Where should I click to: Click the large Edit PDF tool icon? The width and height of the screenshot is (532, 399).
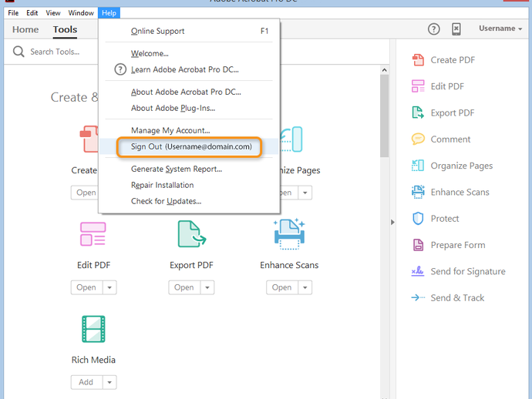tap(93, 234)
